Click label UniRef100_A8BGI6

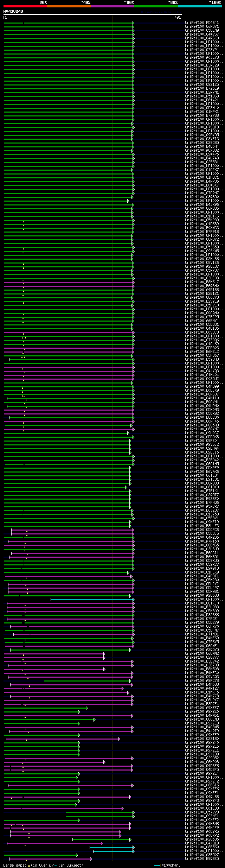click(202, 785)
